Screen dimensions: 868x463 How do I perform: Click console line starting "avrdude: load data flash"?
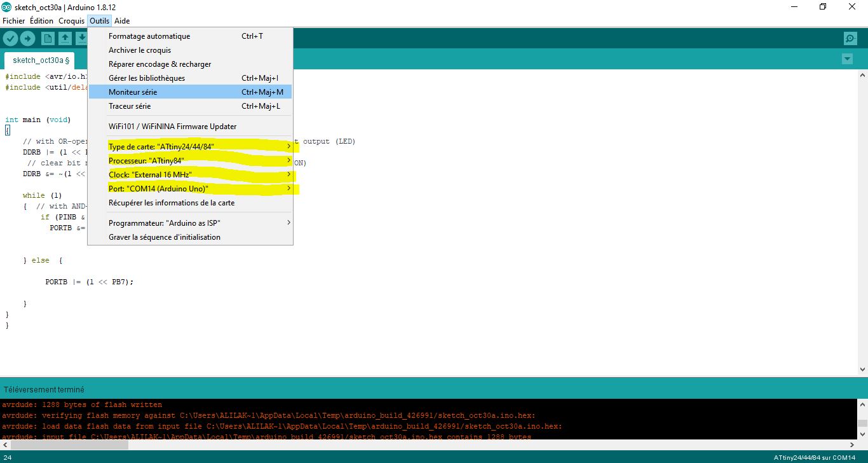(282, 426)
